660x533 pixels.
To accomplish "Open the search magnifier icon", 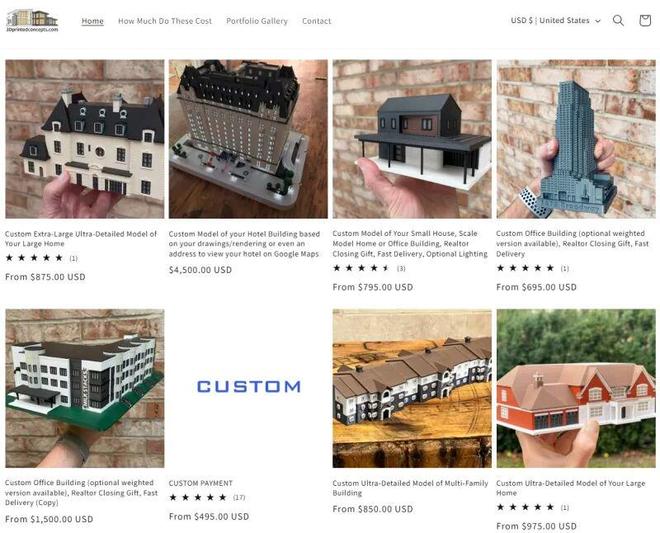I will (618, 20).
